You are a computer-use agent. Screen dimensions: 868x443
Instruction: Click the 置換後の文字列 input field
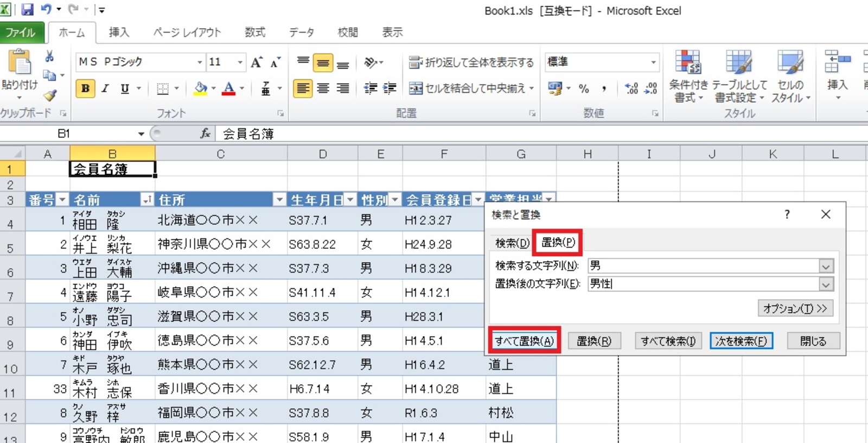(704, 284)
